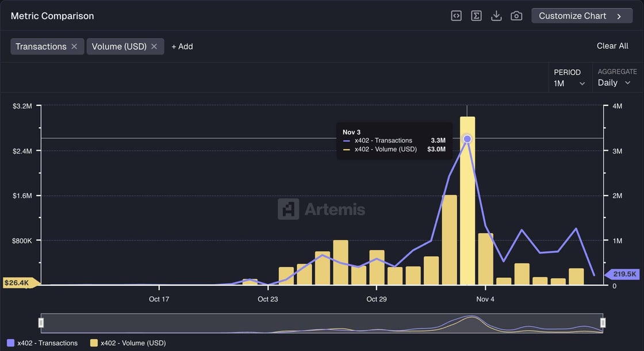
Task: Click the right range slider handle
Action: click(x=603, y=323)
